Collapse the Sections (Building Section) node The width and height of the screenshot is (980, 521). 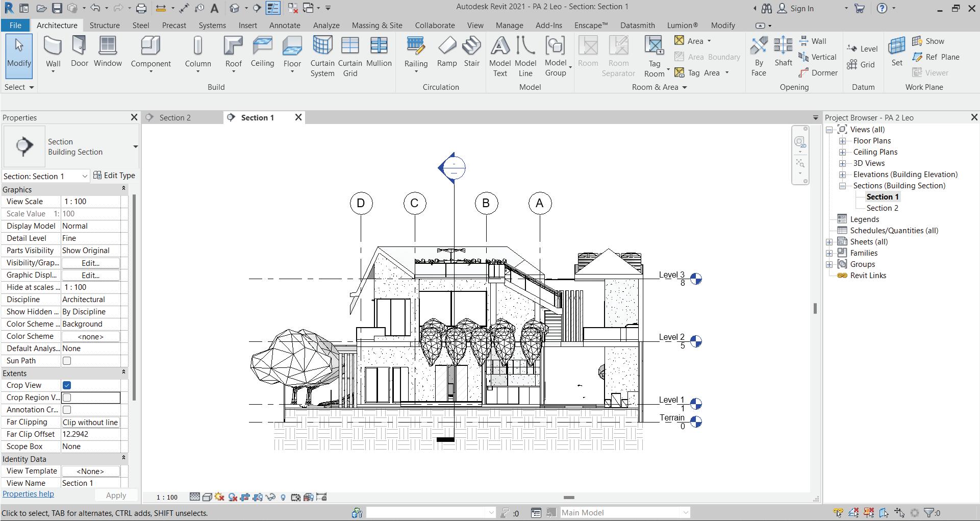point(843,186)
